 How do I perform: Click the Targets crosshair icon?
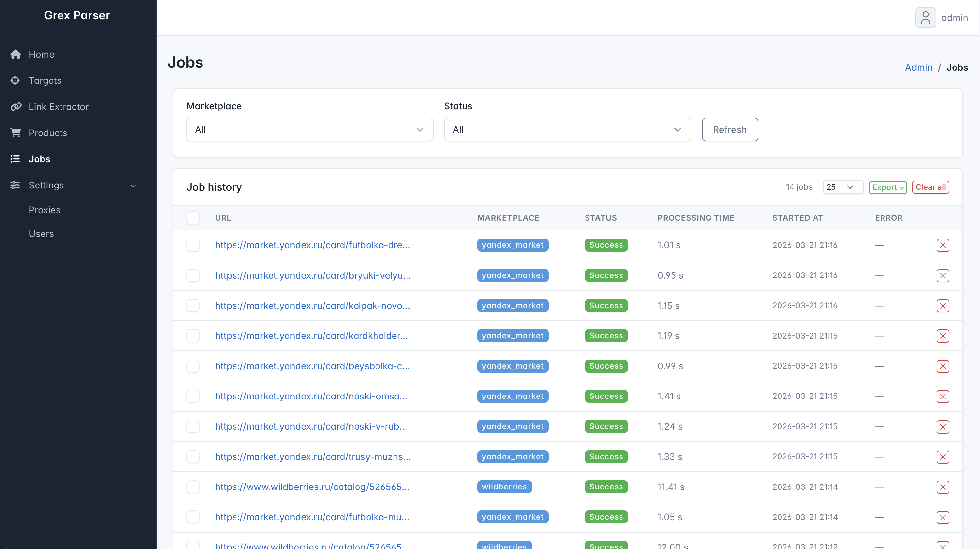point(15,81)
